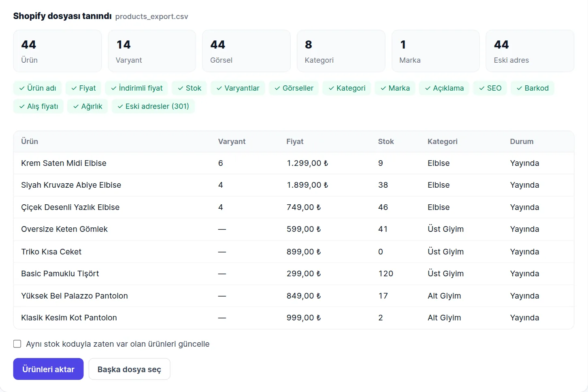Select the 44 Ürün summary card
This screenshot has width=588, height=392.
58,51
